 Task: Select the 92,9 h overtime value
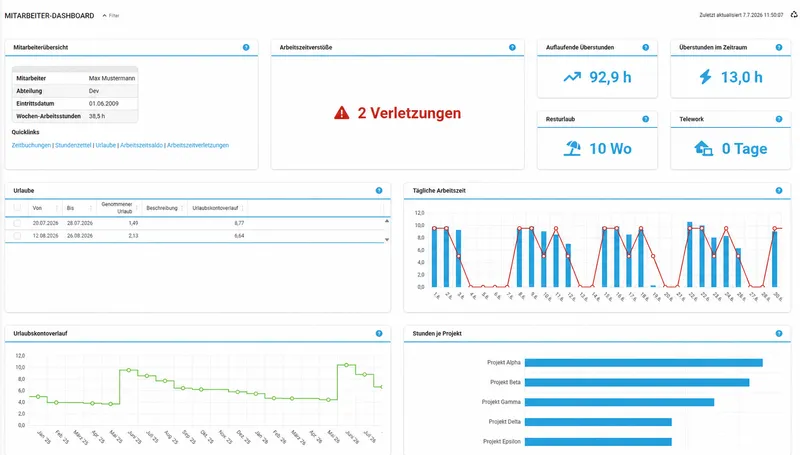click(x=610, y=77)
